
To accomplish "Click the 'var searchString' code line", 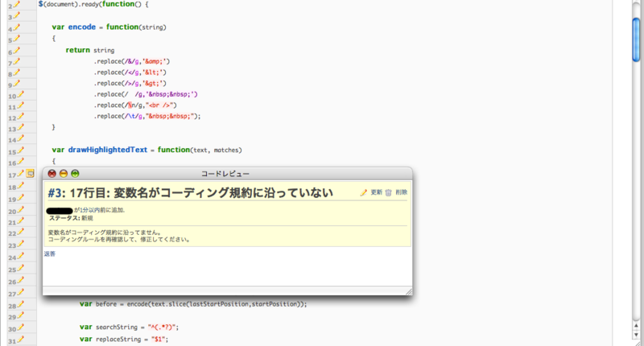I will click(129, 327).
